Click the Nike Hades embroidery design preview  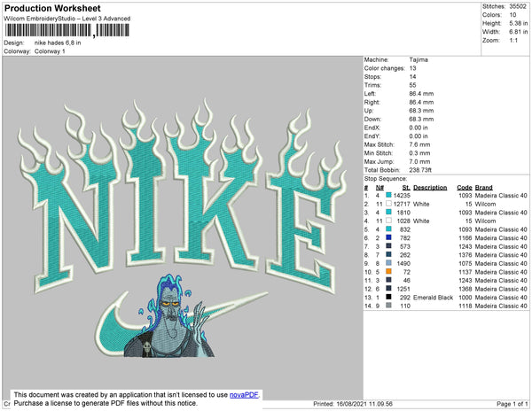pyautogui.click(x=182, y=229)
